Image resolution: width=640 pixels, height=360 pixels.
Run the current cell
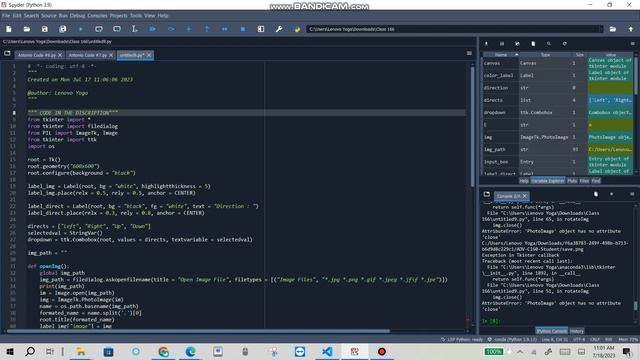pos(99,29)
